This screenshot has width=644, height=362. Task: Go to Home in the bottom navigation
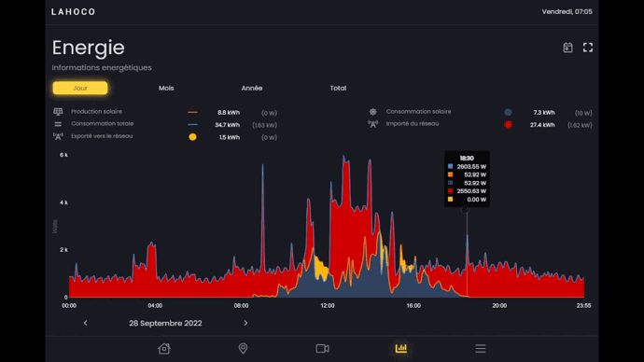[x=164, y=348]
